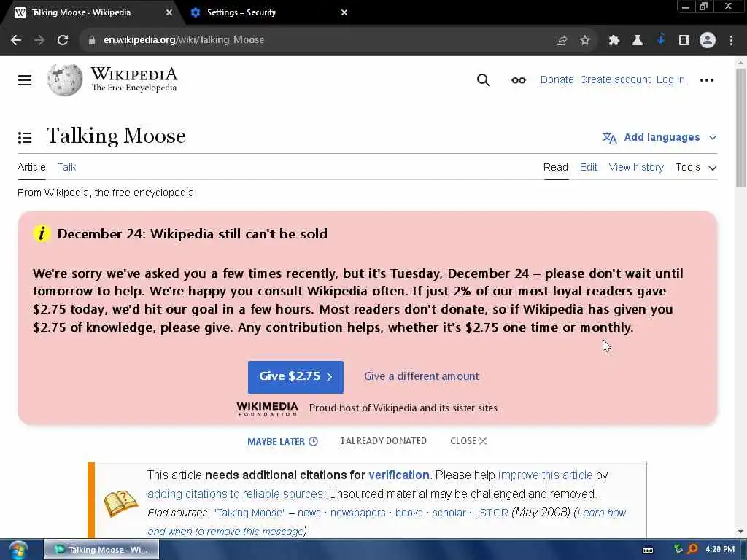This screenshot has height=560, width=747.
Task: Open the View history tab
Action: point(636,167)
